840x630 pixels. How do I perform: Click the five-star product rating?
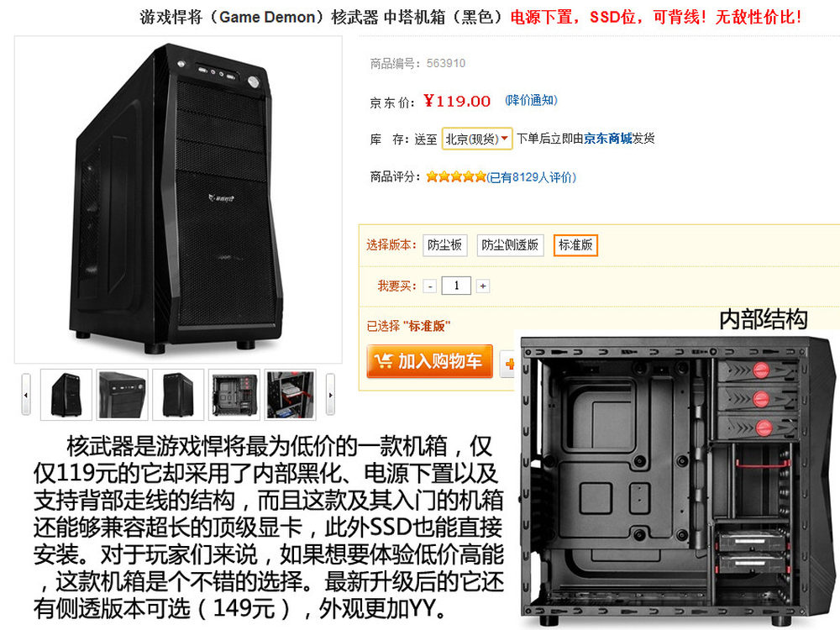456,176
